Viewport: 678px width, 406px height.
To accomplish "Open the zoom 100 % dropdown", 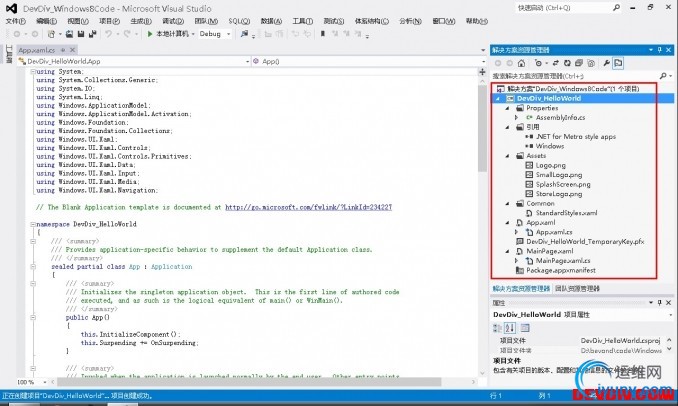I will pyautogui.click(x=45, y=382).
